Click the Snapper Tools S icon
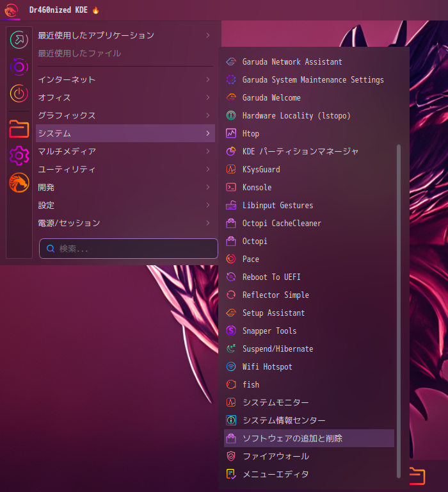The width and height of the screenshot is (448, 492). (x=231, y=331)
